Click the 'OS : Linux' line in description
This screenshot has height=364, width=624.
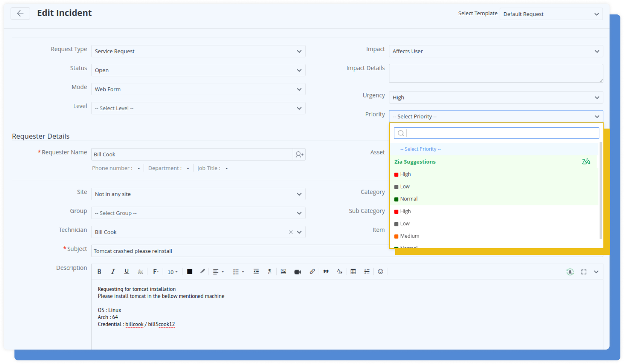coord(110,310)
